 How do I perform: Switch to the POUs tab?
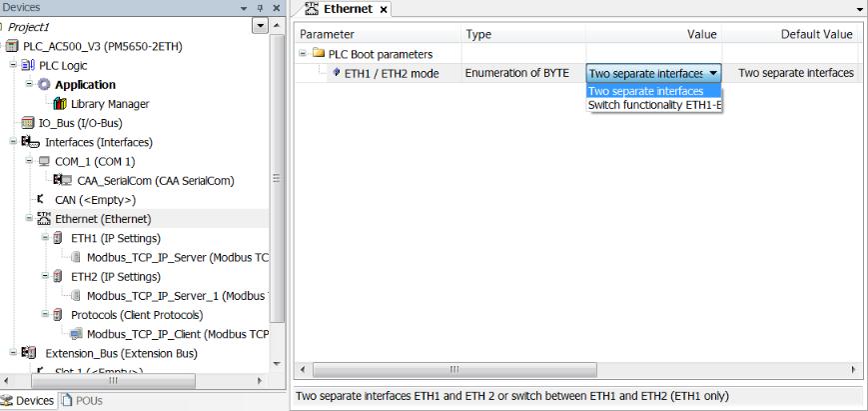point(83,401)
